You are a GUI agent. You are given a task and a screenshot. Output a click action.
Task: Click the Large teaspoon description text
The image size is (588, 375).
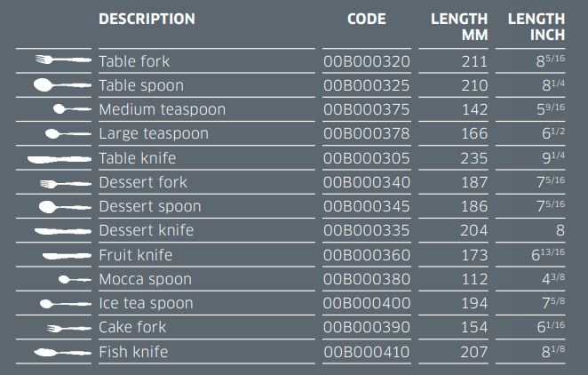(154, 134)
